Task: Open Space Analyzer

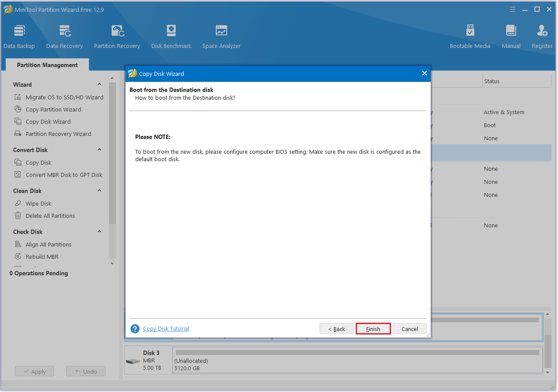Action: [221, 37]
